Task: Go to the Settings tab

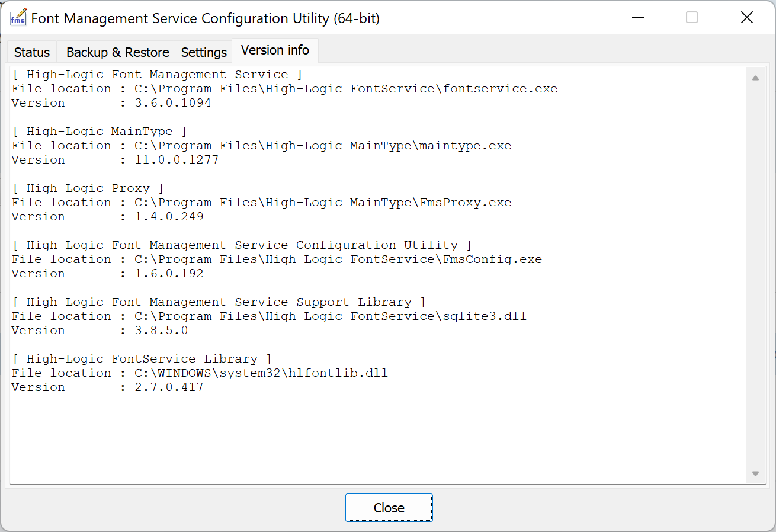Action: (x=204, y=52)
